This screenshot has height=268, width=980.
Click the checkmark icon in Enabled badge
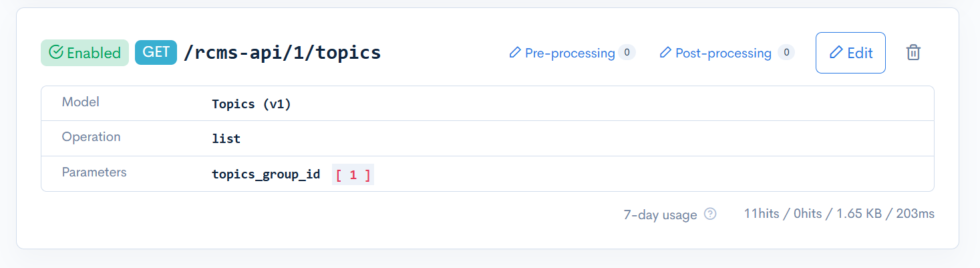pos(56,53)
